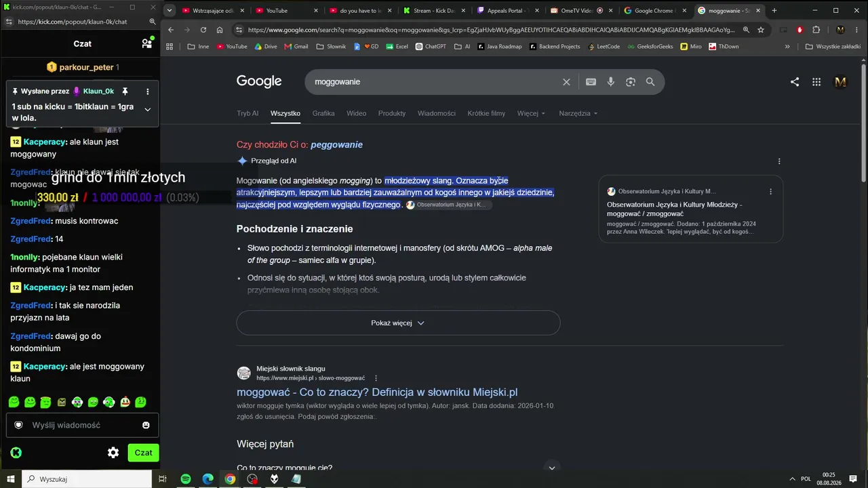Expand AI overview with 'Pokaż więcej'

(x=398, y=323)
